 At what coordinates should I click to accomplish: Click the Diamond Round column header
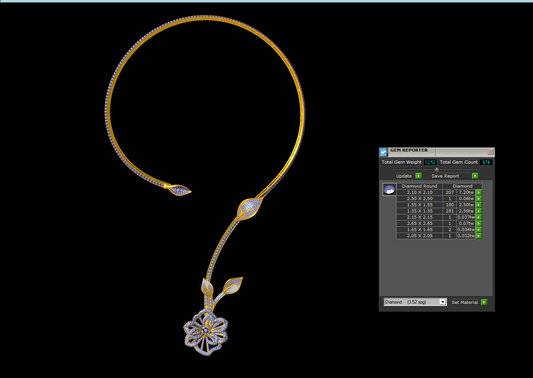(420, 186)
